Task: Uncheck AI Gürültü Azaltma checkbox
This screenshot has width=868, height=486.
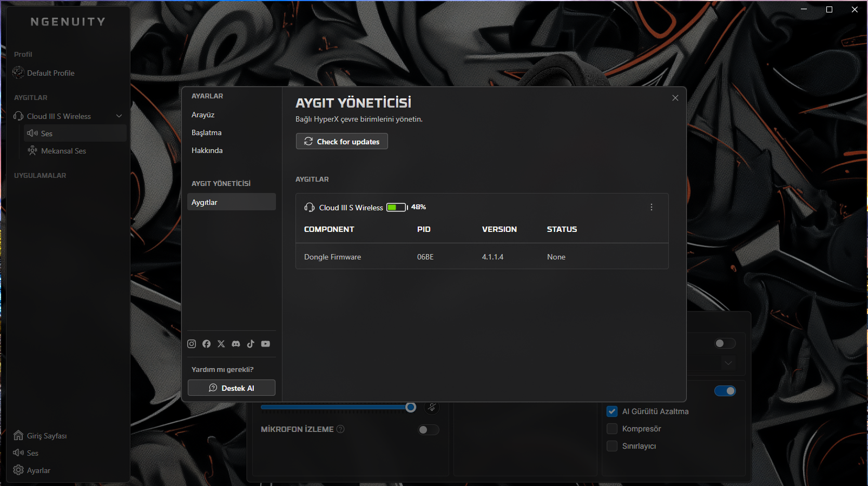Action: click(x=612, y=411)
